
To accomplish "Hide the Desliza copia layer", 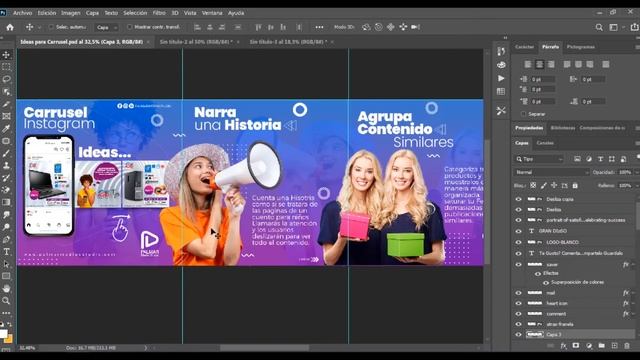I will [x=518, y=199].
